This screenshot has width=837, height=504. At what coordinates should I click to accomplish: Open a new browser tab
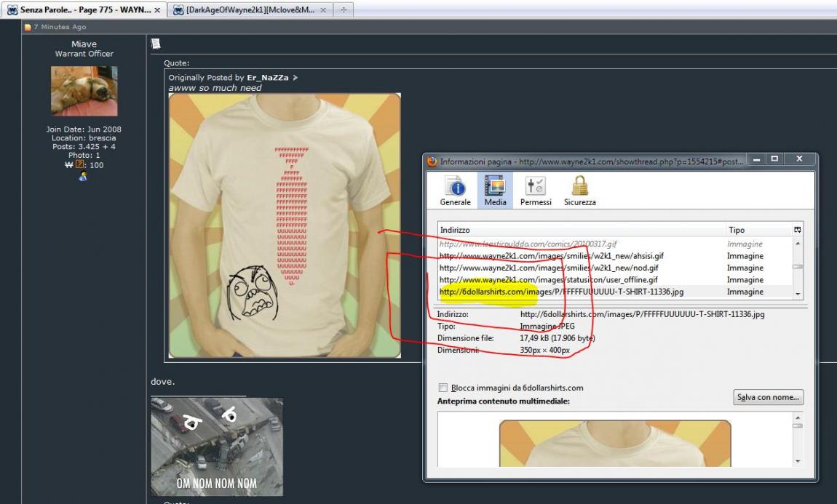(x=344, y=9)
